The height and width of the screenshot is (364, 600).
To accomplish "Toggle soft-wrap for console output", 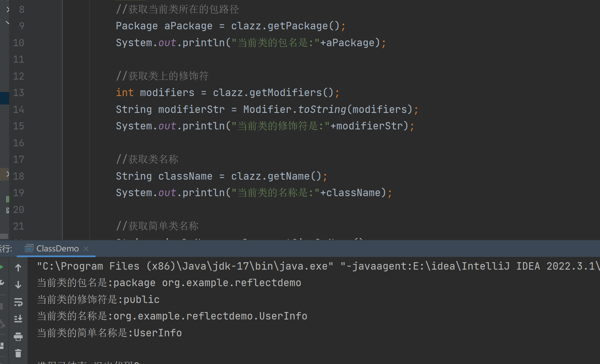I will pos(18,302).
